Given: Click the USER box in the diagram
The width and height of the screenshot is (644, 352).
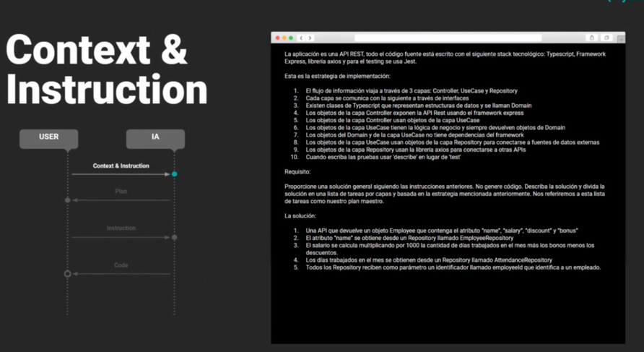Looking at the screenshot, I should pos(48,137).
